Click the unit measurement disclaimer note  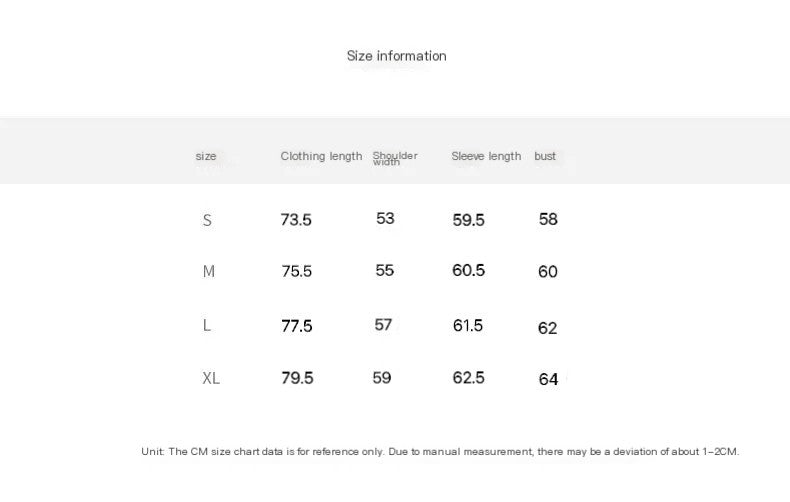(440, 452)
